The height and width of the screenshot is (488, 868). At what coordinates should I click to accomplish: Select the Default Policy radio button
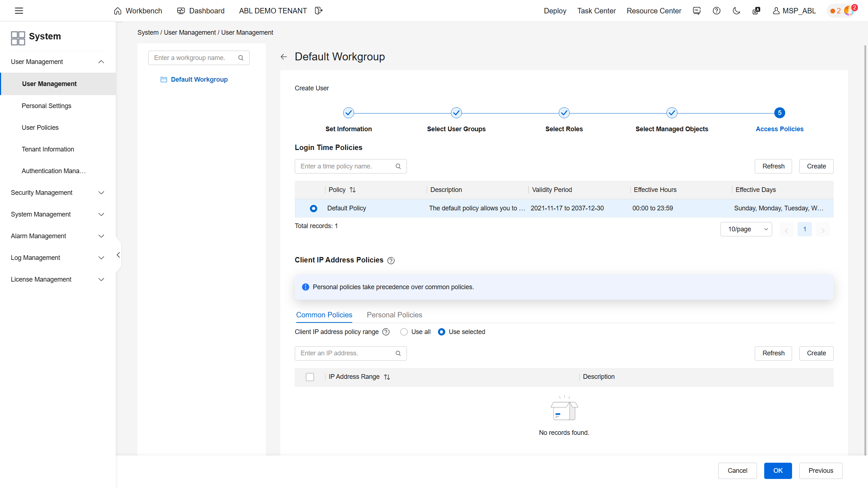coord(314,209)
